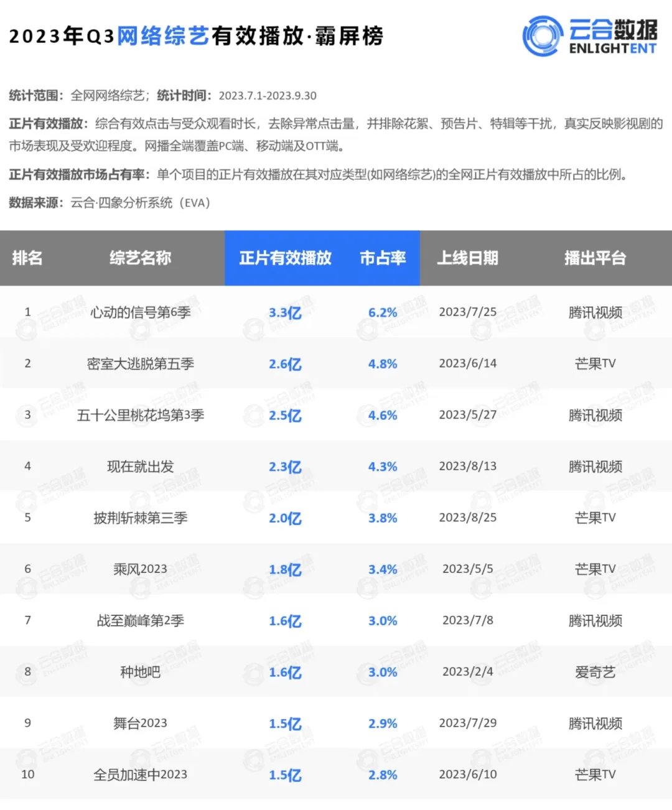The image size is (672, 810).
Task: Click the 4.3% market share
Action: 383,467
